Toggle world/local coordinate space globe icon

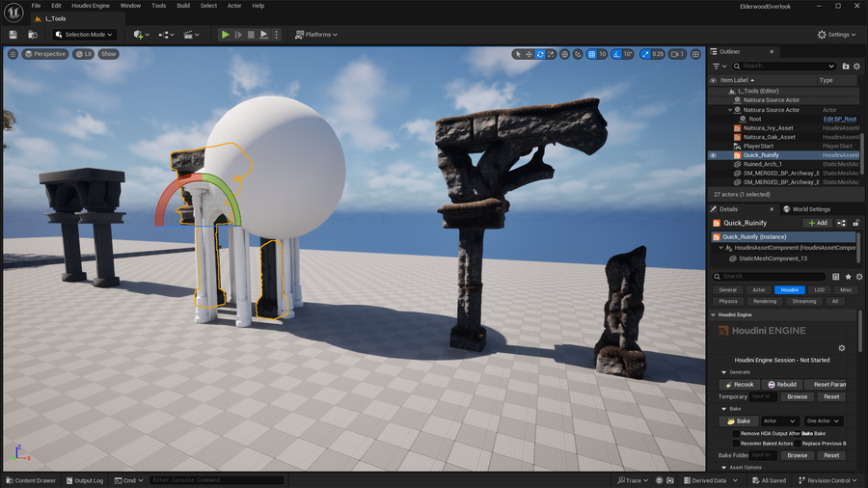[564, 54]
